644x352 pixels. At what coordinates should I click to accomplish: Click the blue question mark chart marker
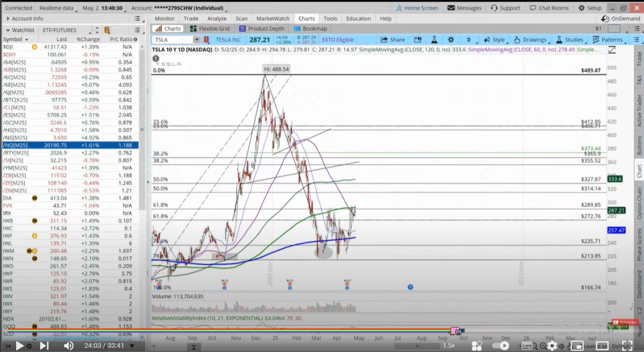[410, 287]
